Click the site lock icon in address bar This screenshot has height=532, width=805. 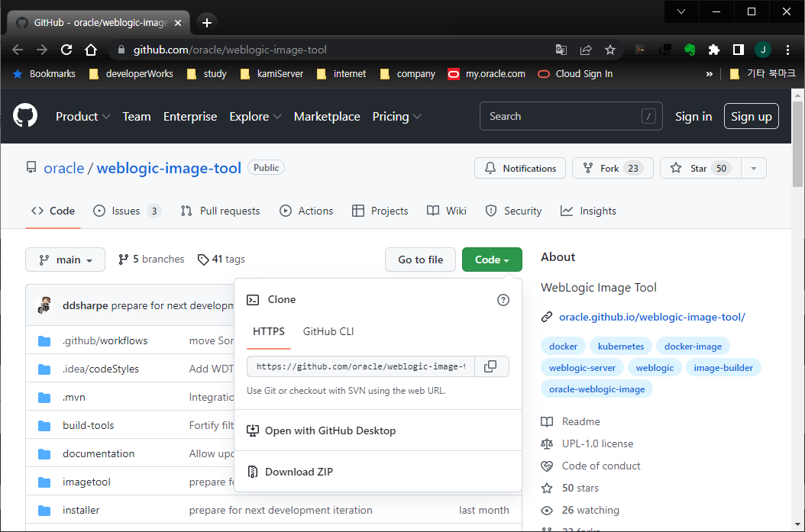point(121,50)
